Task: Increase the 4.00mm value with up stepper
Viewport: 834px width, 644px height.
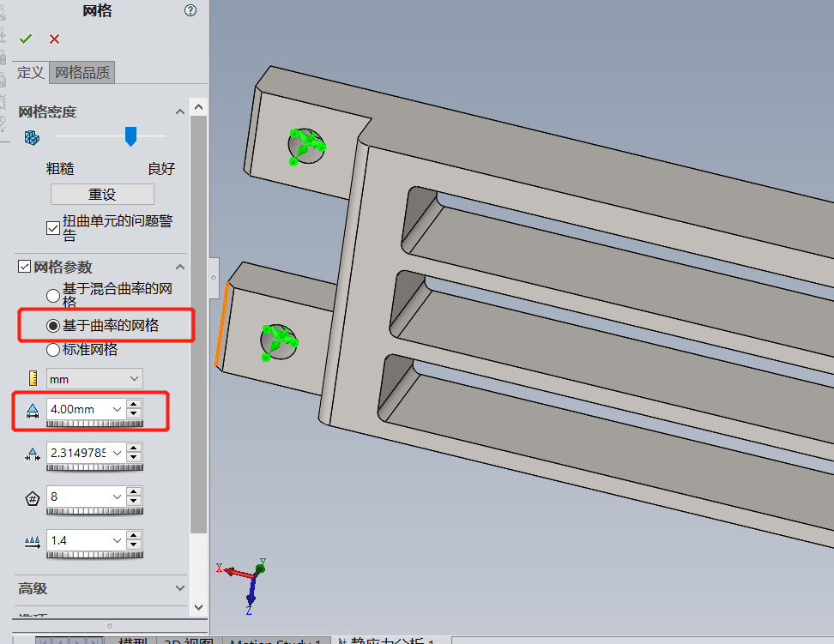Action: pos(134,405)
